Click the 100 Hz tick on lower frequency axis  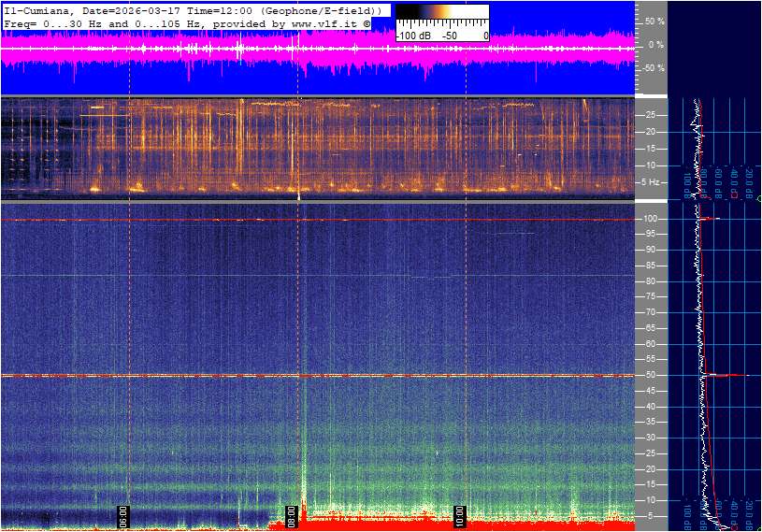650,219
